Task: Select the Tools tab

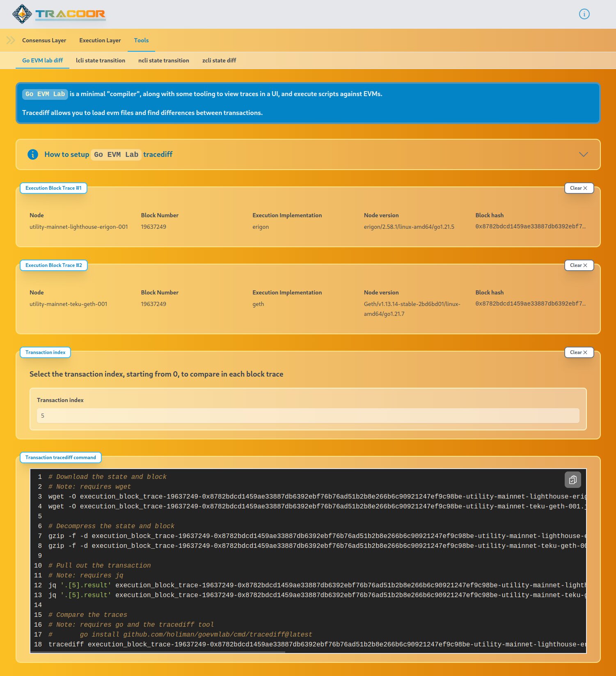Action: (x=141, y=40)
